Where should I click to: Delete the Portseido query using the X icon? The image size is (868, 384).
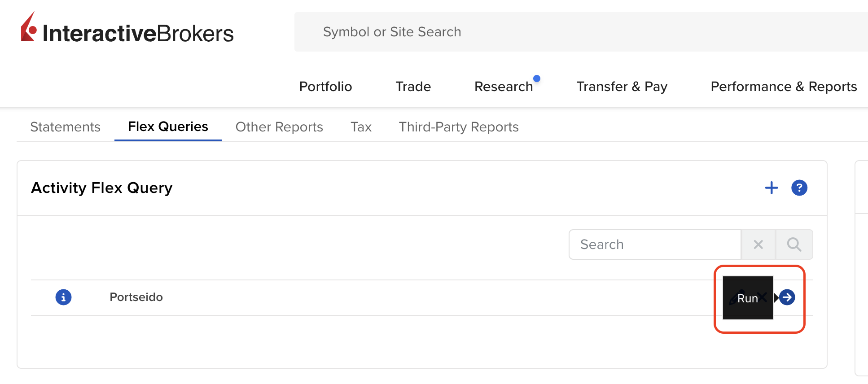[x=763, y=297]
